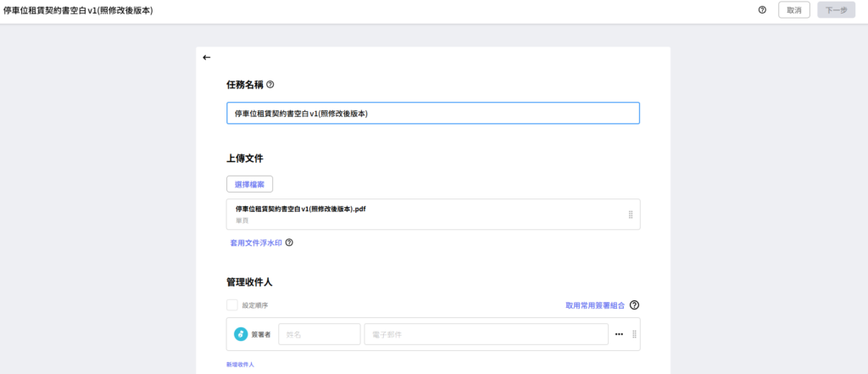
Task: Click the 姓名 input field
Action: [x=319, y=334]
